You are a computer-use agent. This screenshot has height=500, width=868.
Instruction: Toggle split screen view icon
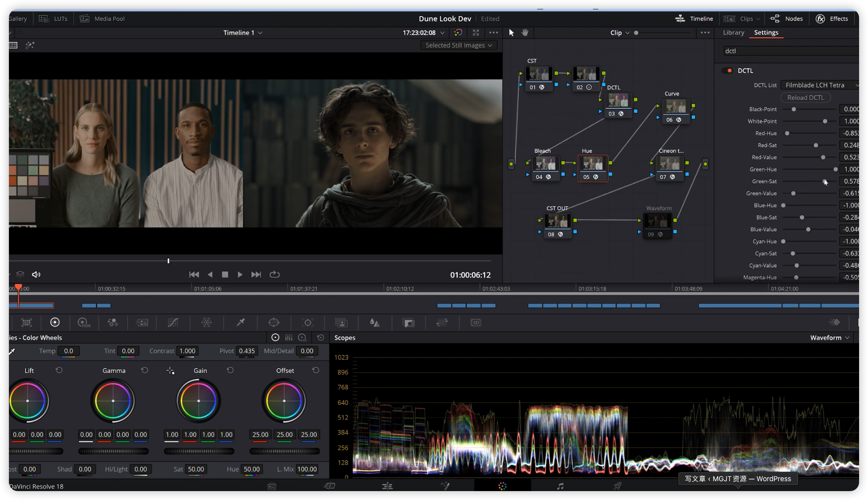[x=13, y=45]
